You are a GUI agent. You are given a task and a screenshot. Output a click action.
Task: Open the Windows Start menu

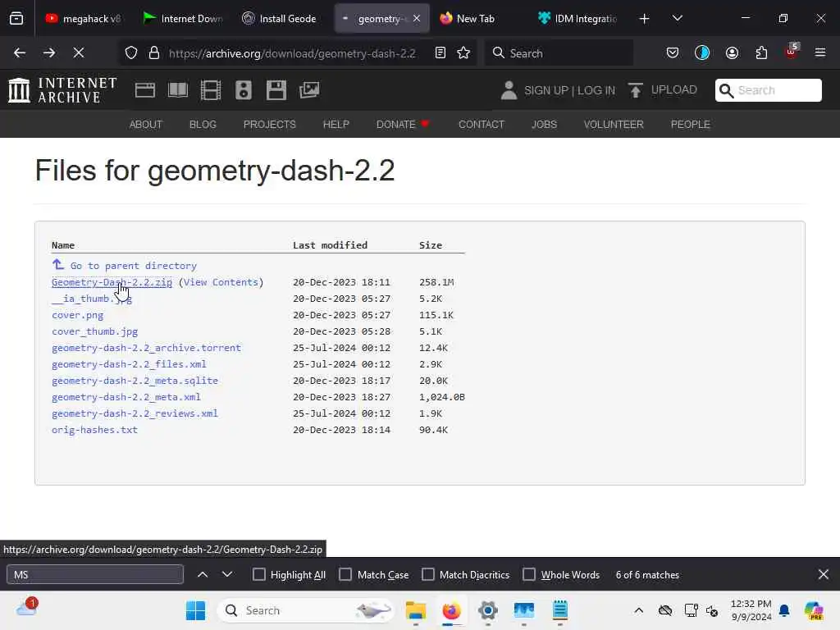[x=195, y=610]
